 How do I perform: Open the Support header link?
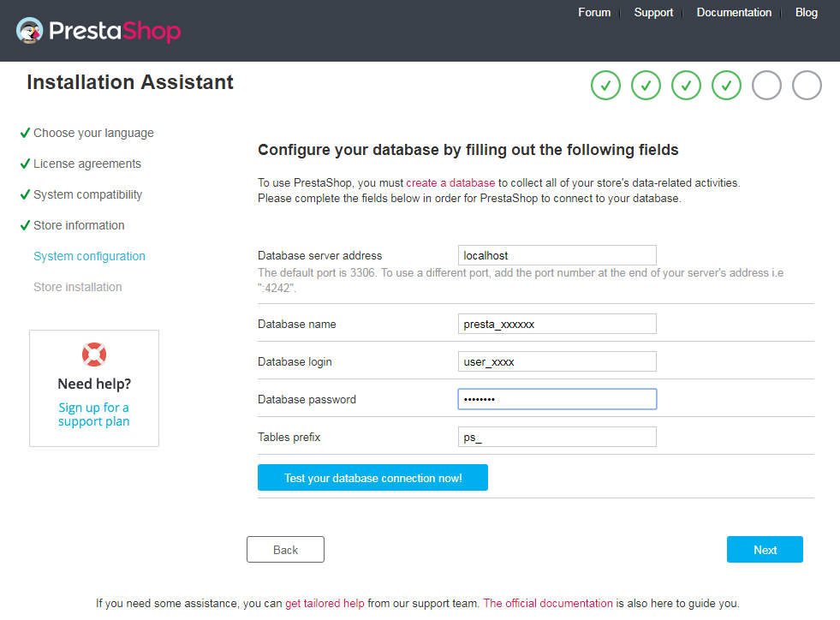[x=653, y=12]
